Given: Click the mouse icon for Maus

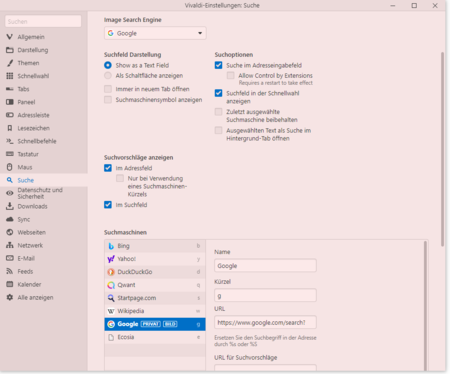Looking at the screenshot, I should pyautogui.click(x=10, y=167).
